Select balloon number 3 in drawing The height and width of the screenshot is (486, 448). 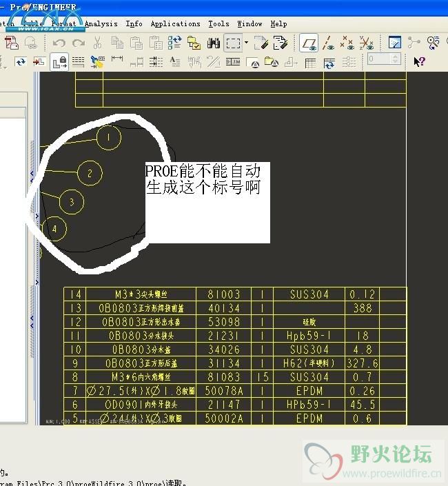(x=72, y=202)
